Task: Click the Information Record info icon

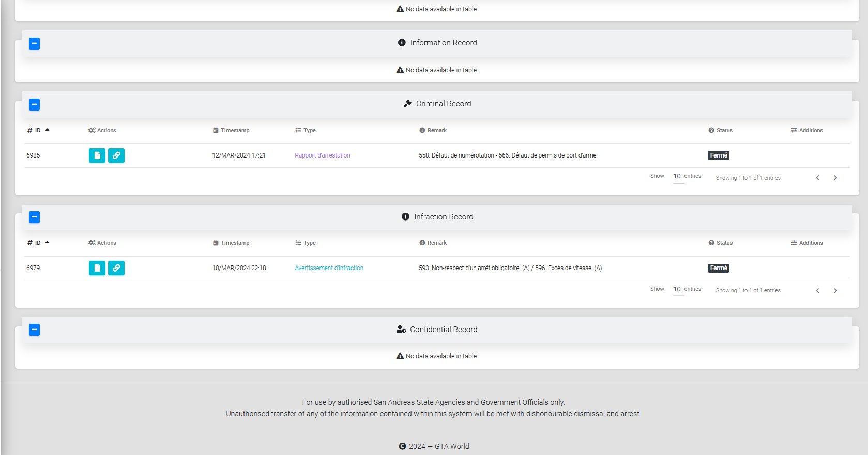Action: pyautogui.click(x=402, y=43)
